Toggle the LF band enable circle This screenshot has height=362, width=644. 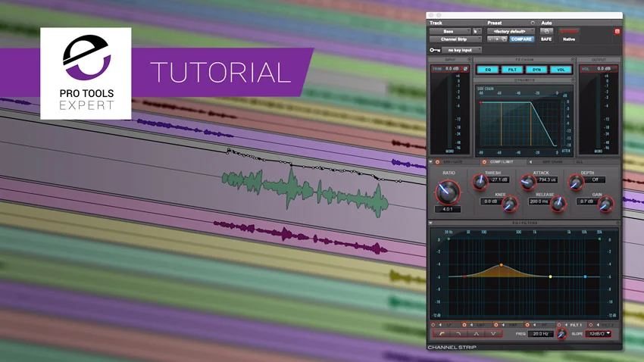point(433,325)
